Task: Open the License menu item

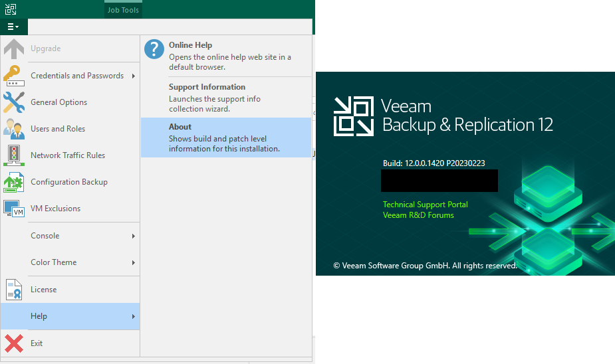Action: click(70, 290)
